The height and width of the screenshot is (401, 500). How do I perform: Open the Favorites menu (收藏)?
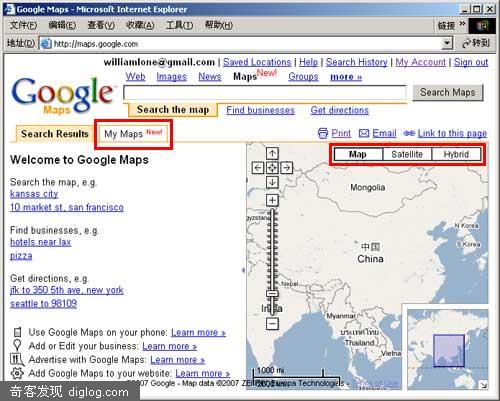(x=140, y=25)
